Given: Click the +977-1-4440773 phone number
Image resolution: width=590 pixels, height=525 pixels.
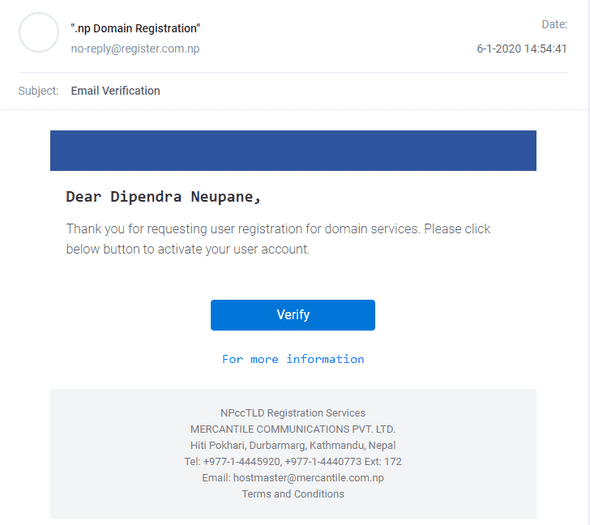Looking at the screenshot, I should [x=323, y=461].
